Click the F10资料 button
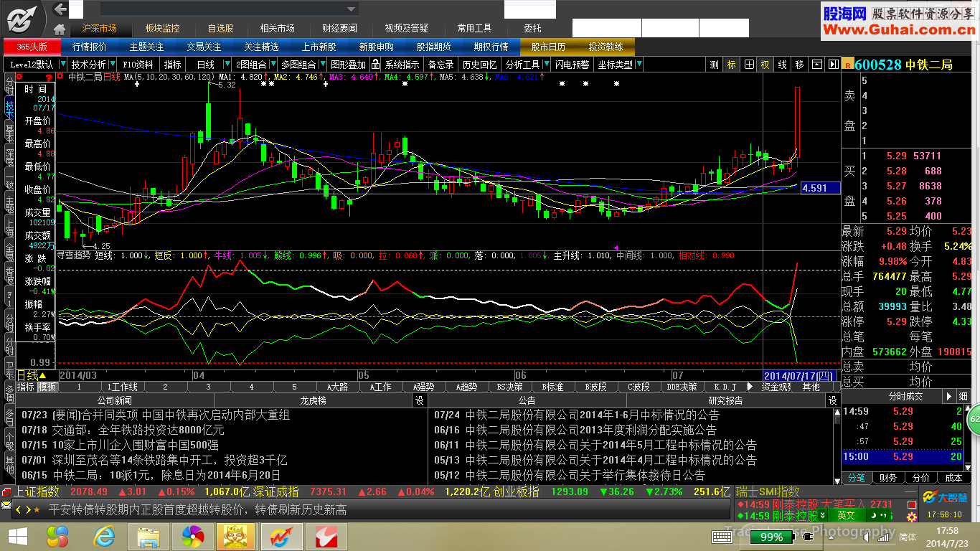Screen dimensions: 980x551 [x=137, y=65]
